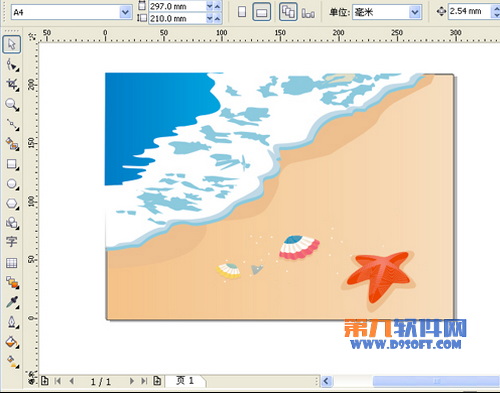Go to the next page
Viewport: 500px width, 393px height.
(x=132, y=381)
